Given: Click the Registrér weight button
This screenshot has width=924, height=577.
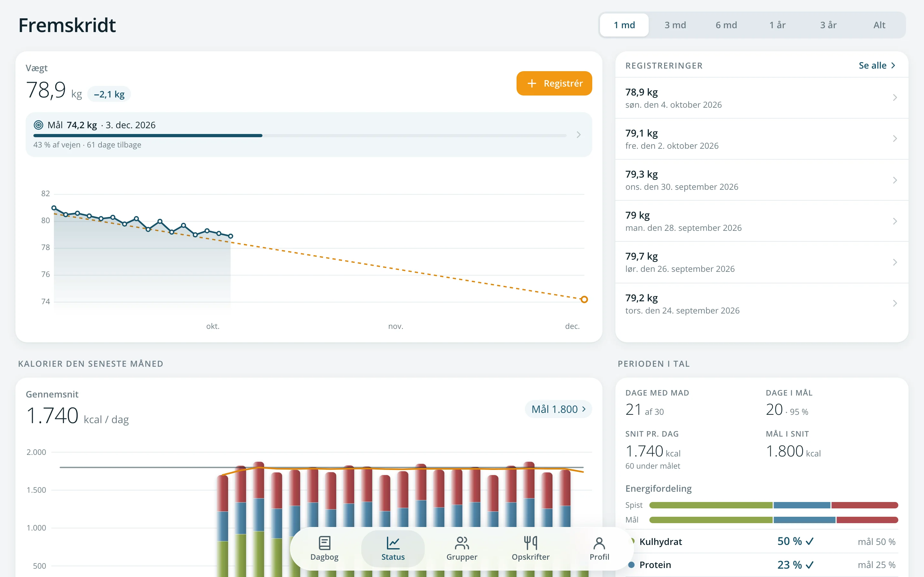Looking at the screenshot, I should pos(554,83).
